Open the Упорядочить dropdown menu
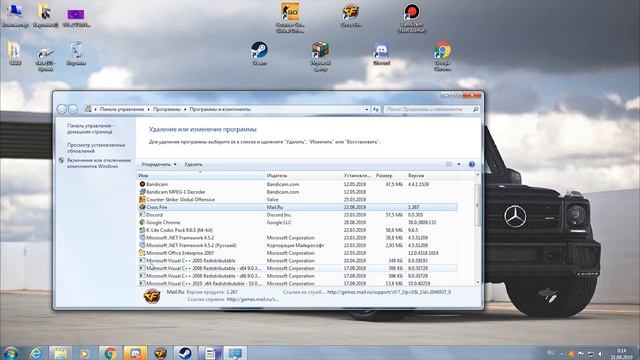 point(159,164)
